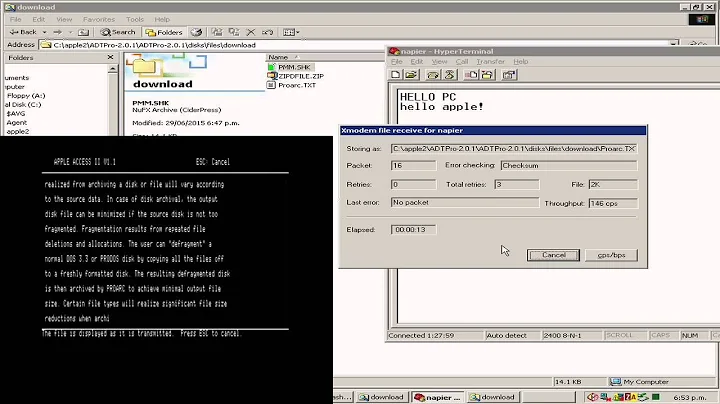Open the Forward history dropdown arrow
The width and height of the screenshot is (720, 404).
coord(70,32)
